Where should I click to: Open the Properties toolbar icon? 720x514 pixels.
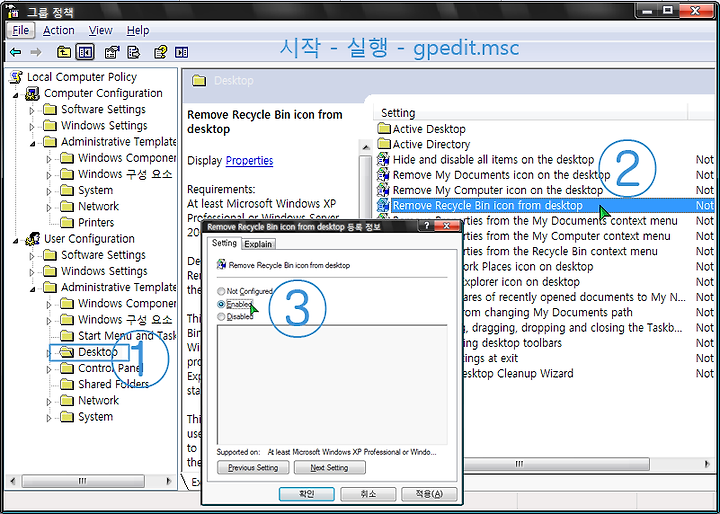coord(112,52)
